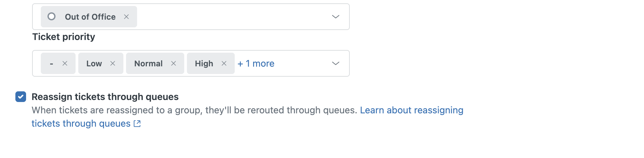Expand the agent status dropdown chevron

click(x=335, y=17)
